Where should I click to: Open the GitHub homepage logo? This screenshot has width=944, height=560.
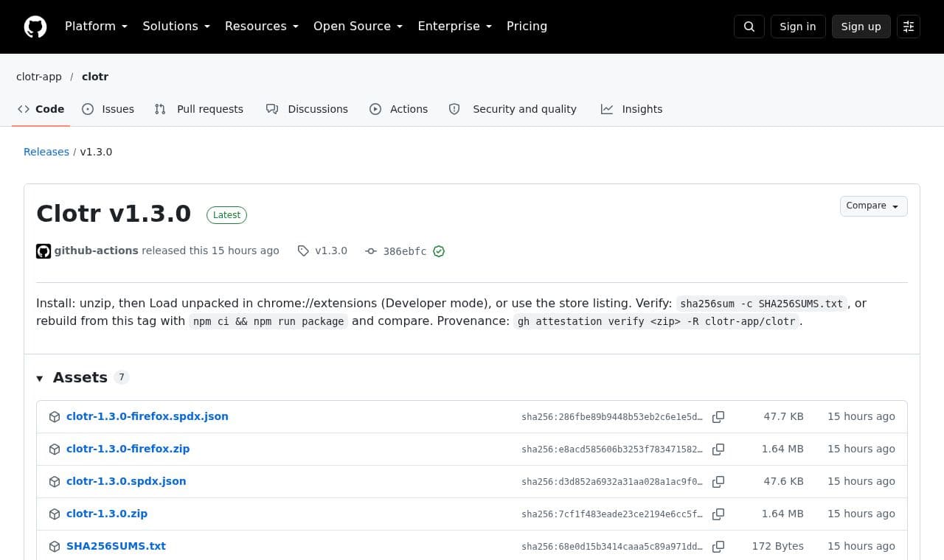(x=35, y=27)
